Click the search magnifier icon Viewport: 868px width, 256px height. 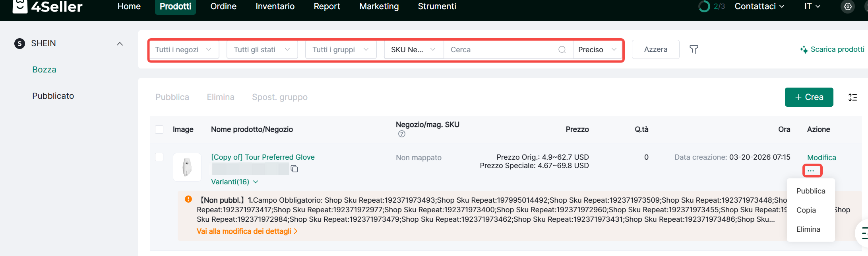tap(562, 50)
